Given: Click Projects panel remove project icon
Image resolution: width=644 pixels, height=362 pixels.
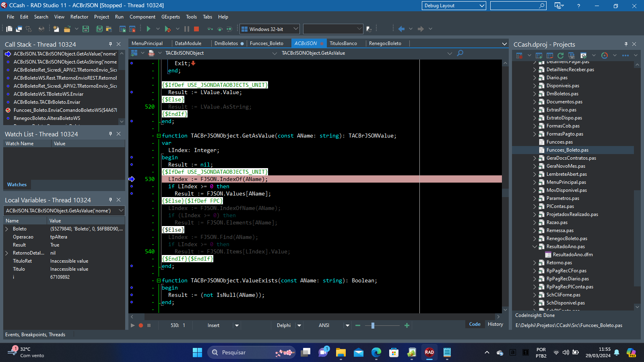Looking at the screenshot, I should point(550,56).
